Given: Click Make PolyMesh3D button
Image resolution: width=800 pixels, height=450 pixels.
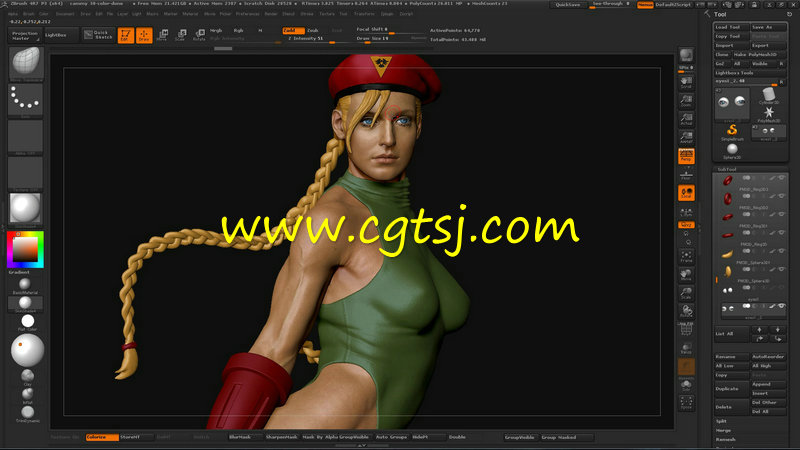Looking at the screenshot, I should click(759, 55).
